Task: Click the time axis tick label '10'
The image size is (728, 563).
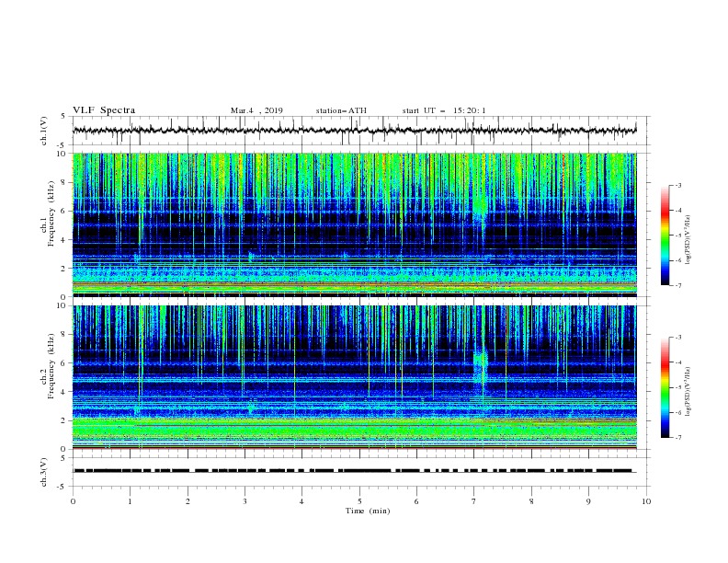Action: coord(646,501)
